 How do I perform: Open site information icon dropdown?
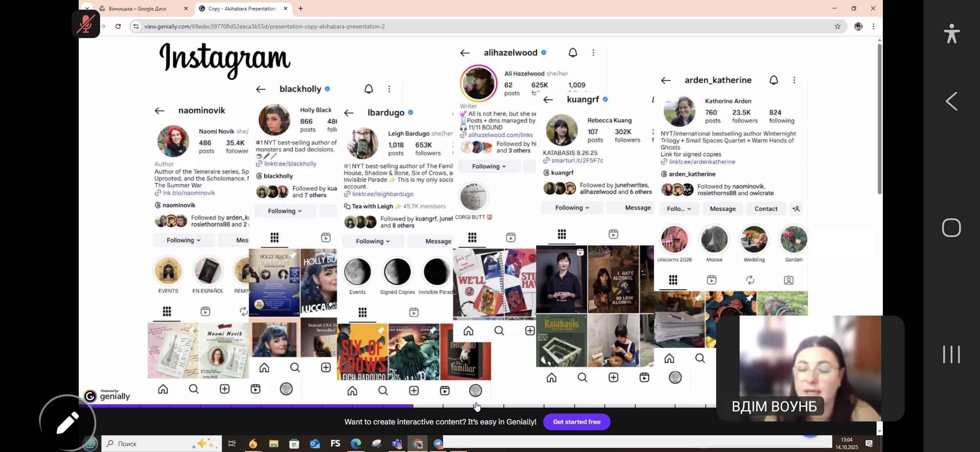(136, 26)
